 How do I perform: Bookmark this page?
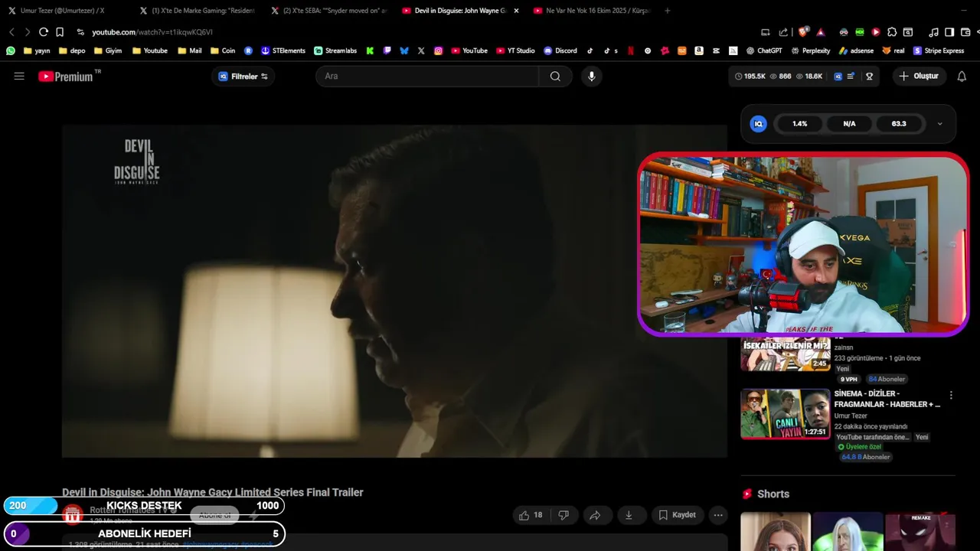(x=60, y=32)
